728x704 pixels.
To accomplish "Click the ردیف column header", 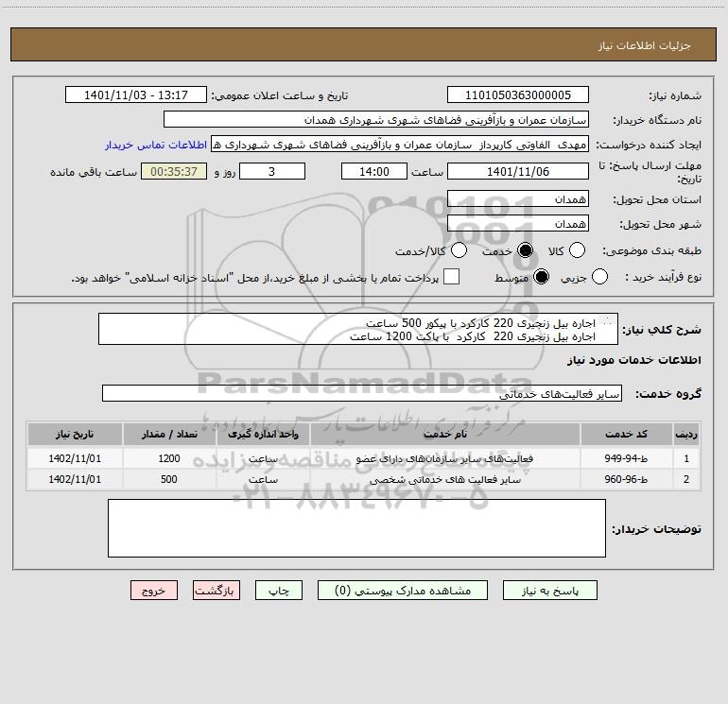I will [686, 434].
